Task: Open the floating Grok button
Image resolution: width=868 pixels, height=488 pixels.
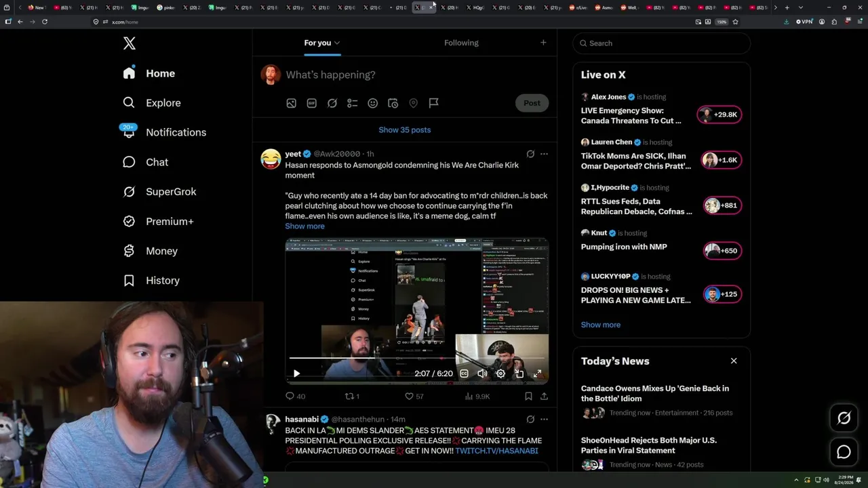Action: click(x=844, y=418)
